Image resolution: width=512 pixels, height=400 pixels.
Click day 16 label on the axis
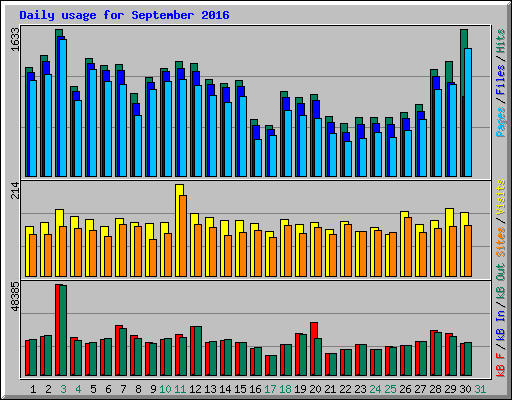point(255,389)
